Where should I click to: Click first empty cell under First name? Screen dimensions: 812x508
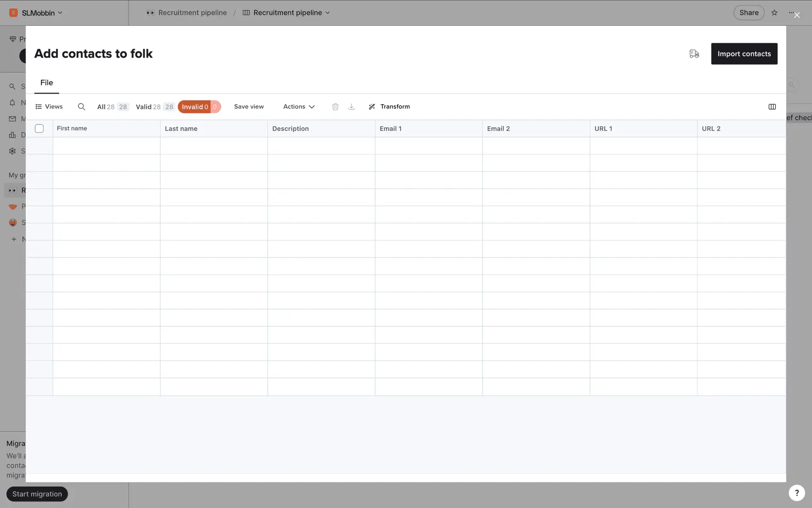click(x=106, y=146)
